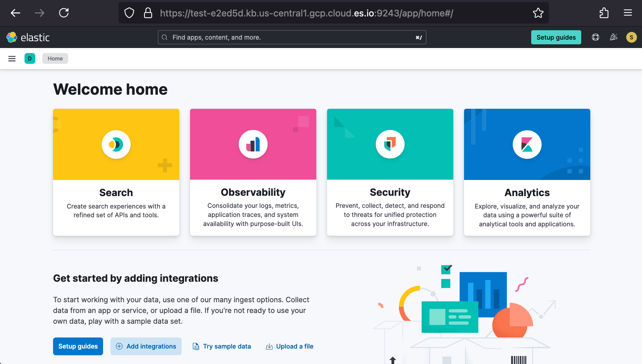The height and width of the screenshot is (364, 642).
Task: Open the Analytics card title
Action: click(x=527, y=192)
